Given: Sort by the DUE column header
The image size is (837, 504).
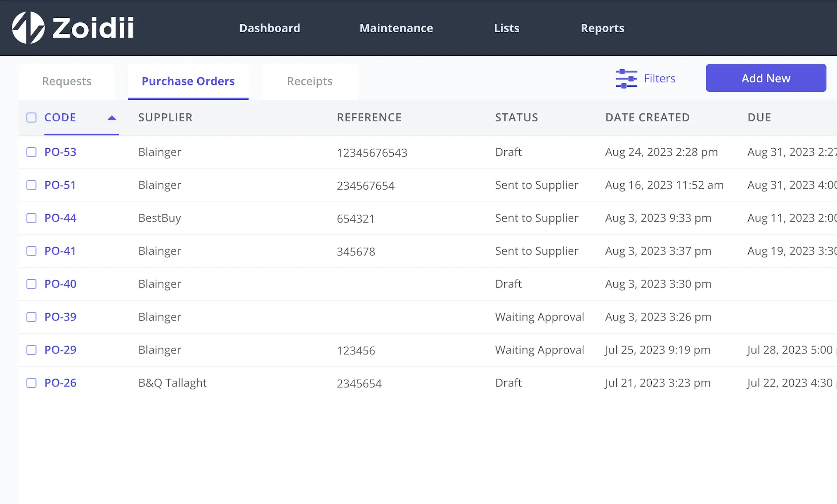Looking at the screenshot, I should [x=759, y=118].
